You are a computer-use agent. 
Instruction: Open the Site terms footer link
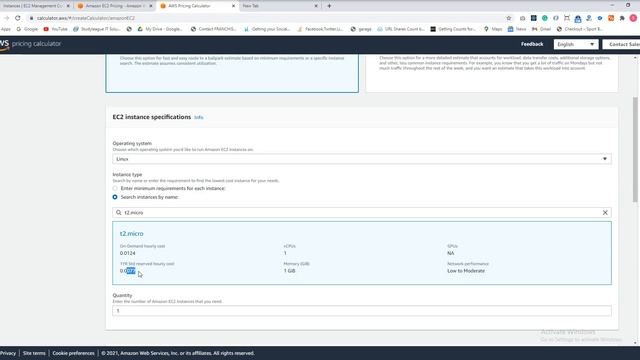pyautogui.click(x=34, y=353)
